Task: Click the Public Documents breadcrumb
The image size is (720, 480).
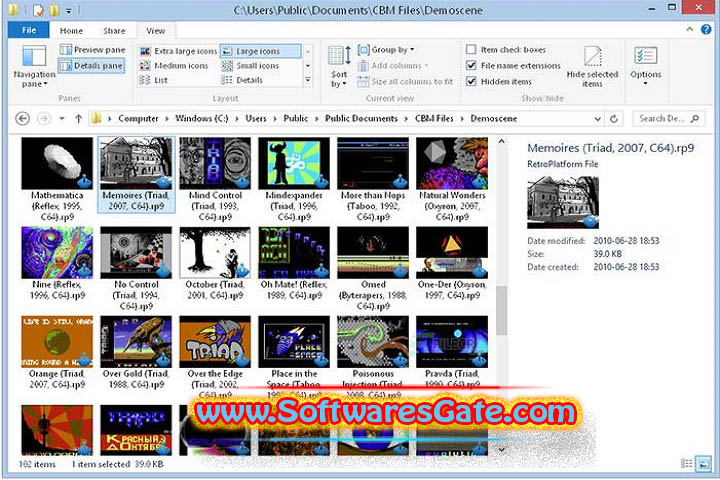Action: click(x=361, y=119)
